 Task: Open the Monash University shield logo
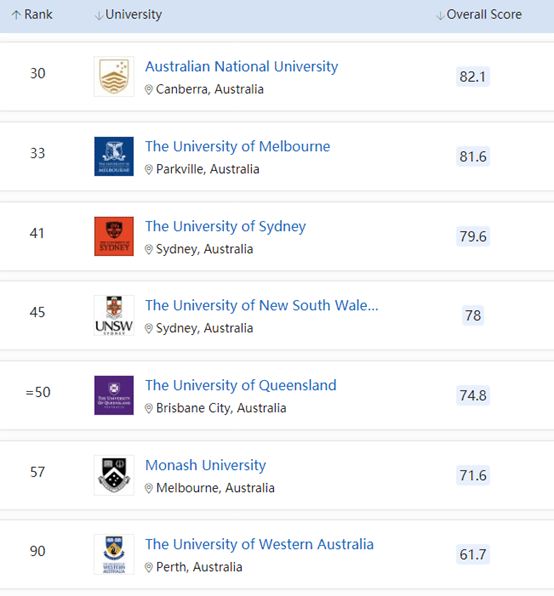(114, 475)
